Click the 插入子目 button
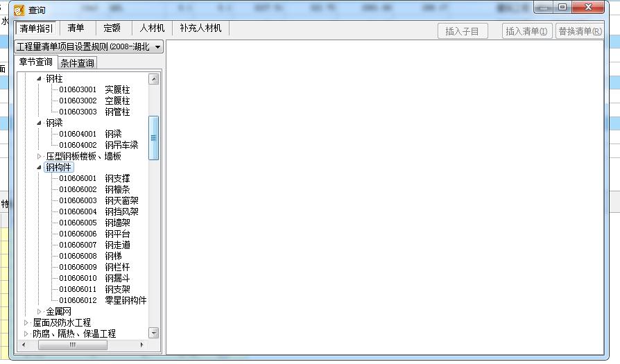Screen dimensions: 620x364 463,31
